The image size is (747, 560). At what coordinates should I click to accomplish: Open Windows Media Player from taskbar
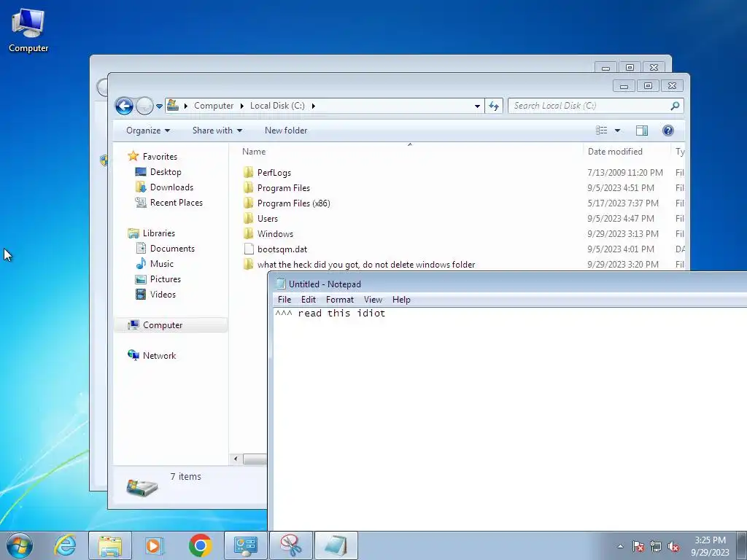pos(154,545)
